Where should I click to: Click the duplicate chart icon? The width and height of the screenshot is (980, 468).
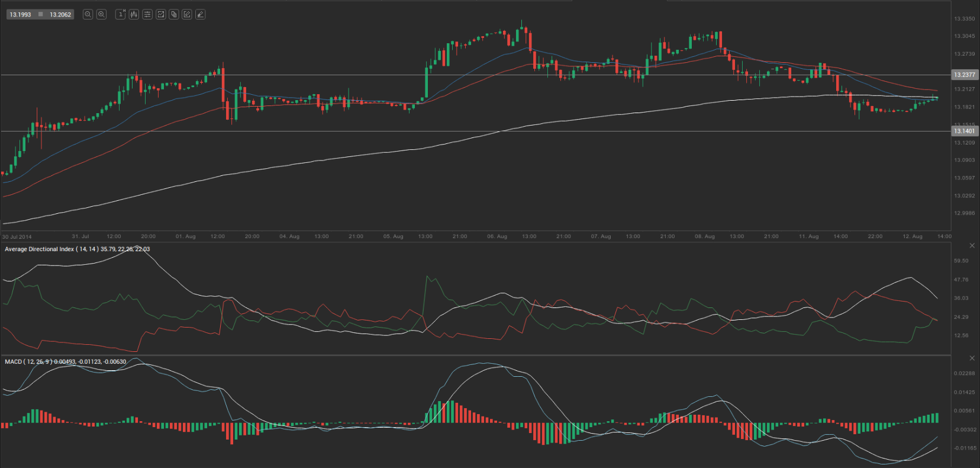[174, 14]
